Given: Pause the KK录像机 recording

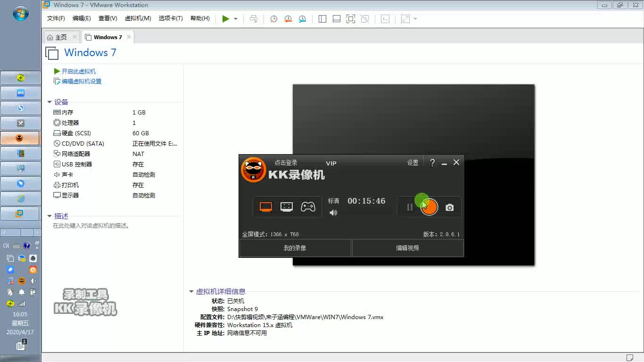Looking at the screenshot, I should point(410,207).
